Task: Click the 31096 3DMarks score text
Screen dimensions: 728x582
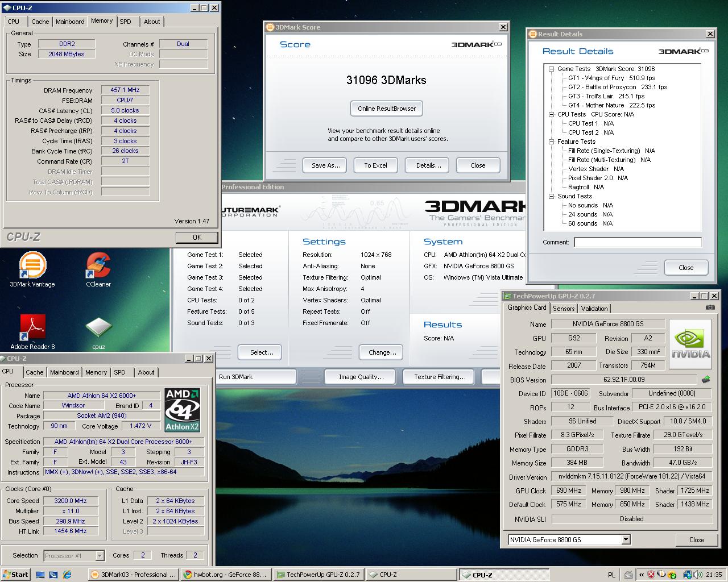Action: (x=386, y=80)
